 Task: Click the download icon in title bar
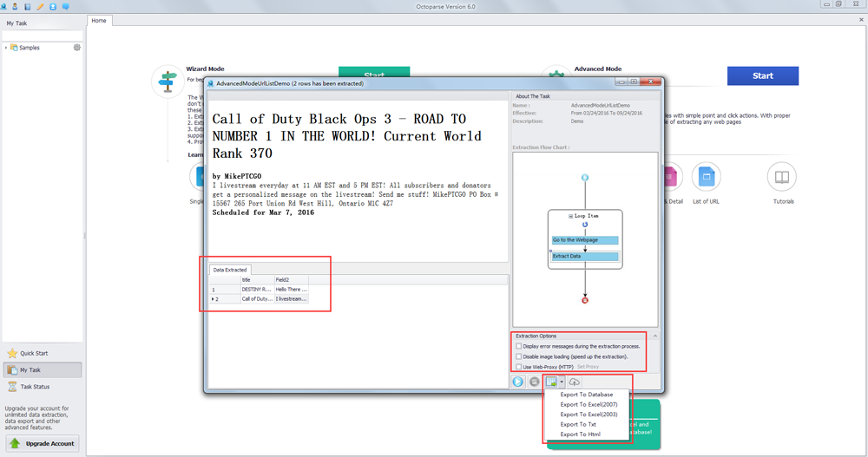(53, 6)
